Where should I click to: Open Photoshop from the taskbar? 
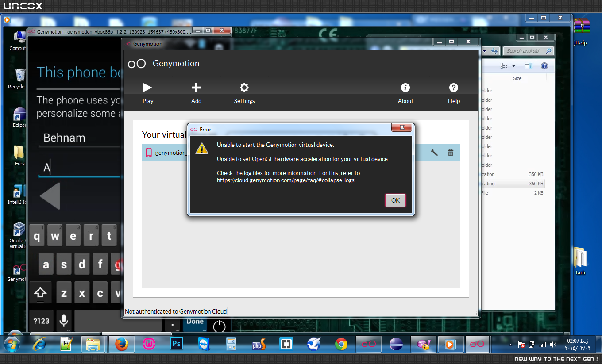point(177,344)
